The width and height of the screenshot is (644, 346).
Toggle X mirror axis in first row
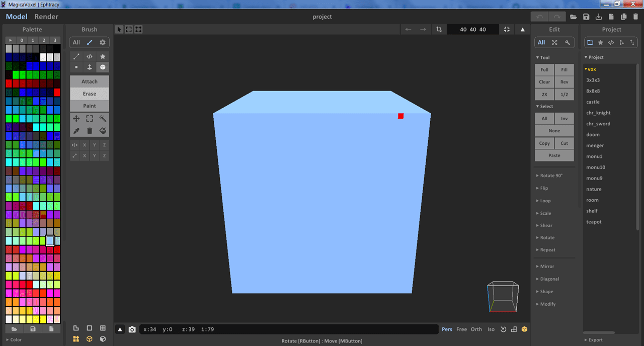point(85,145)
